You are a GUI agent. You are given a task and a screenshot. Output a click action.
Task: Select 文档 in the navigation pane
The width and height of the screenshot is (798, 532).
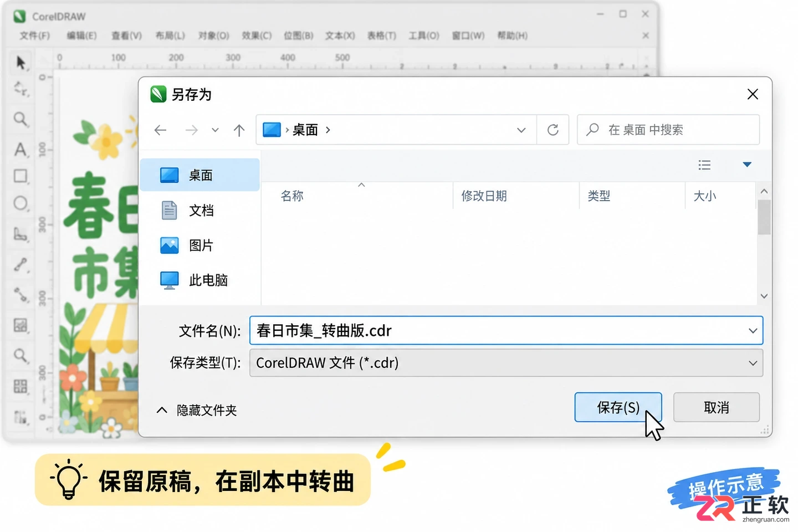pos(199,211)
